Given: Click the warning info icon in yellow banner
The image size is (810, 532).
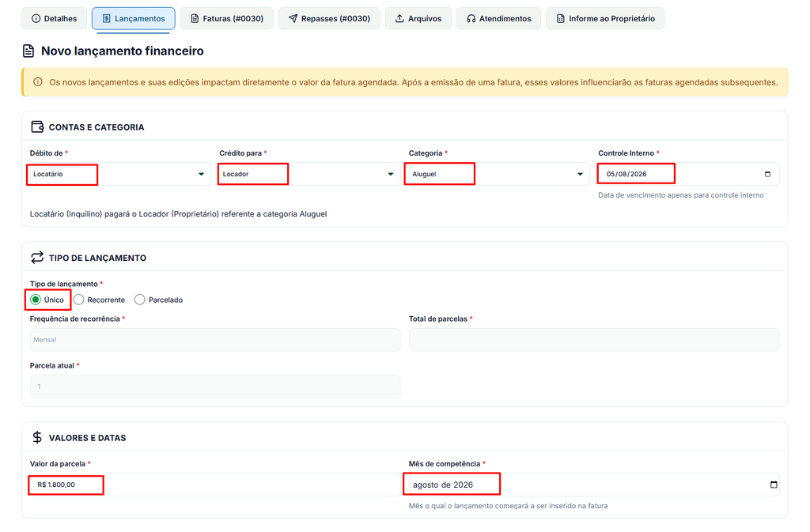Looking at the screenshot, I should click(x=38, y=82).
